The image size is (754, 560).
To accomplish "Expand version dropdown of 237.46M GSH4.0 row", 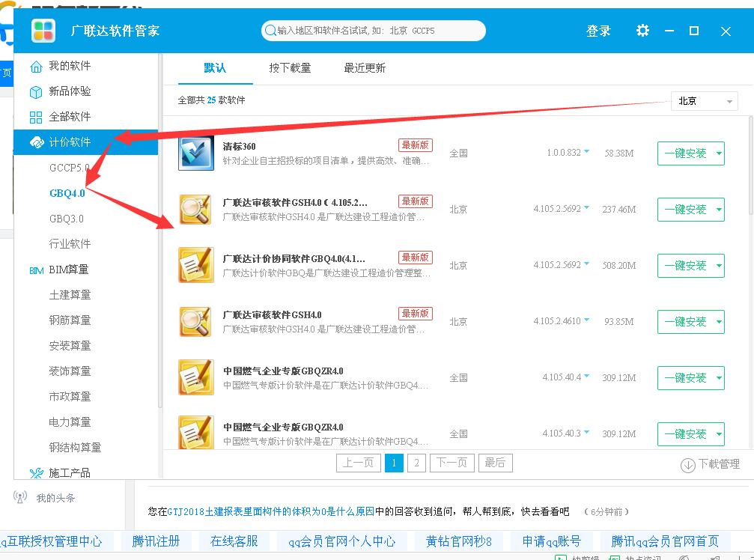I will [x=586, y=208].
